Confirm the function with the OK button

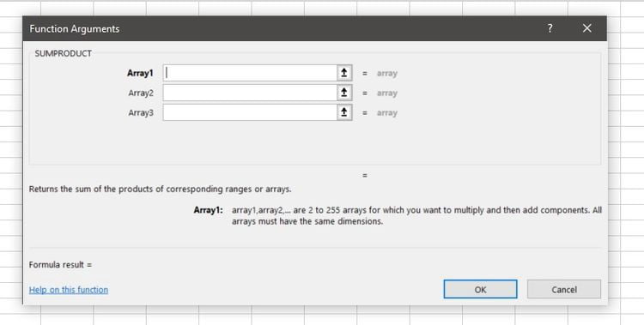point(480,289)
